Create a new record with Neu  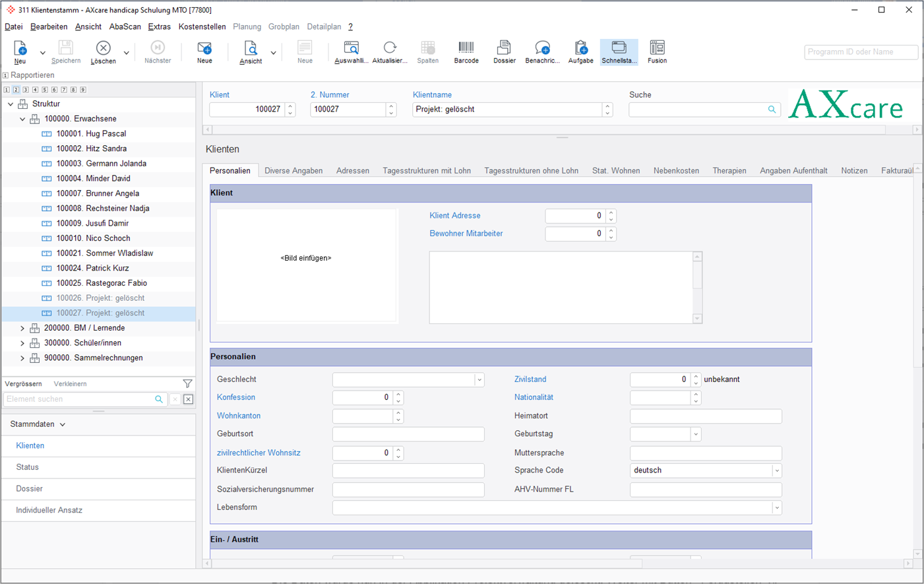pos(20,52)
